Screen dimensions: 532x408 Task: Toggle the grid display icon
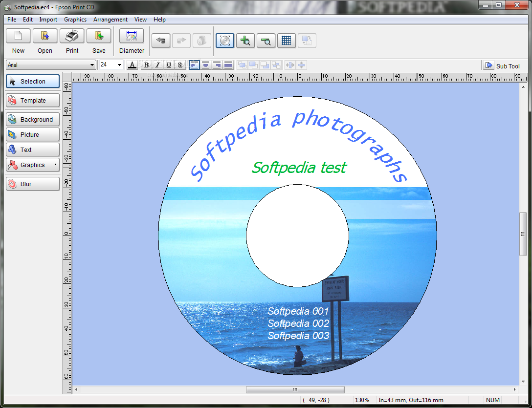pyautogui.click(x=287, y=41)
